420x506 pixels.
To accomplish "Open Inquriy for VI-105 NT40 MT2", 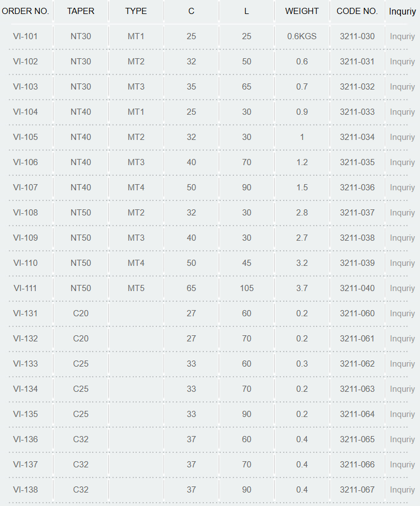I will [x=402, y=137].
